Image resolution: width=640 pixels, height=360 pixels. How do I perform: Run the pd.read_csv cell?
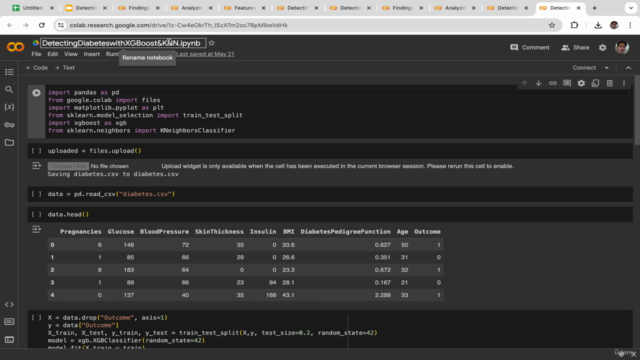(x=36, y=194)
